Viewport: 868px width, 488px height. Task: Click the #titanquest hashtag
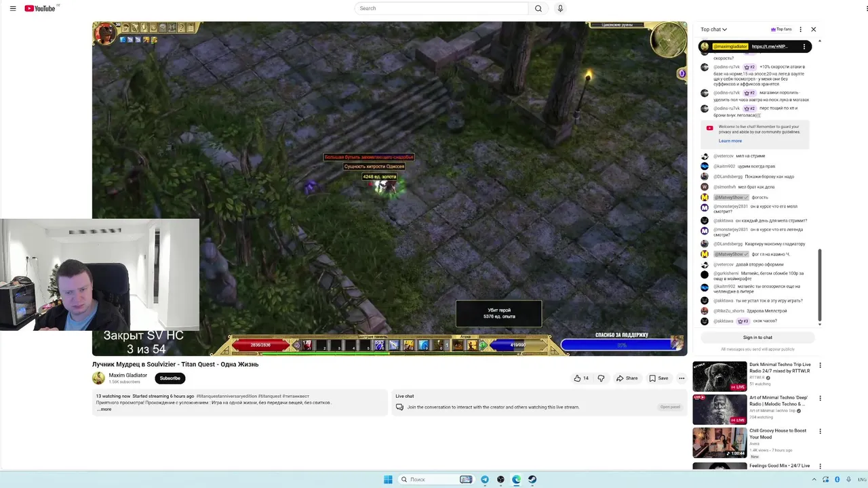point(270,396)
